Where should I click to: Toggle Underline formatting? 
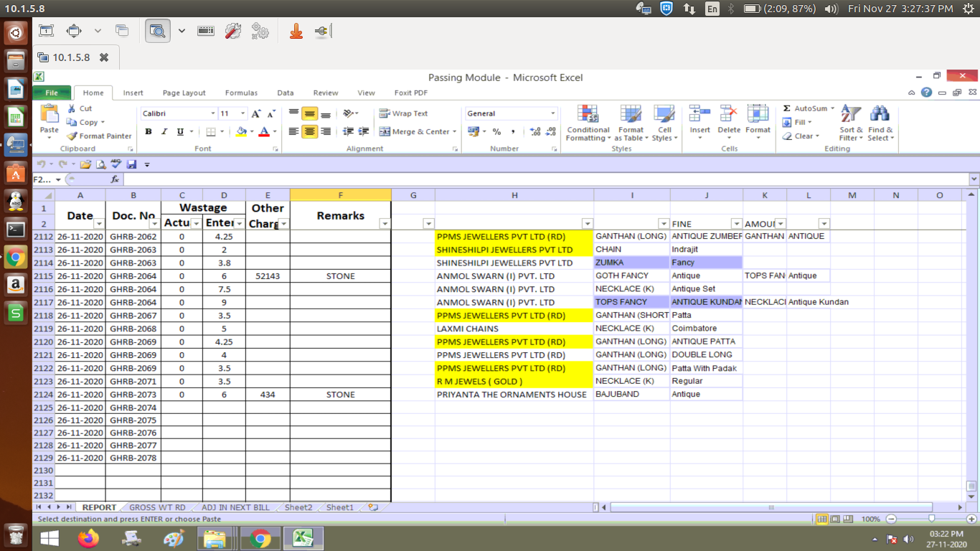click(180, 131)
